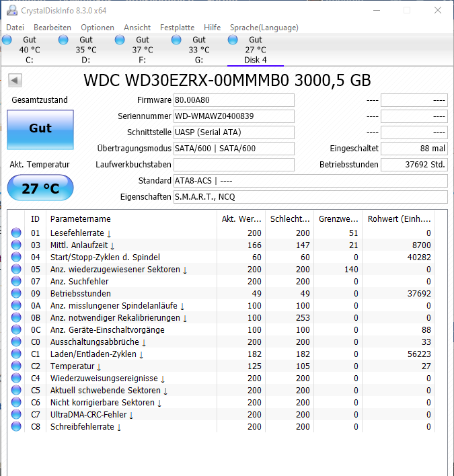Click status orb for 04 Start/Stopp-Zyklen
The image size is (454, 476).
[x=16, y=257]
